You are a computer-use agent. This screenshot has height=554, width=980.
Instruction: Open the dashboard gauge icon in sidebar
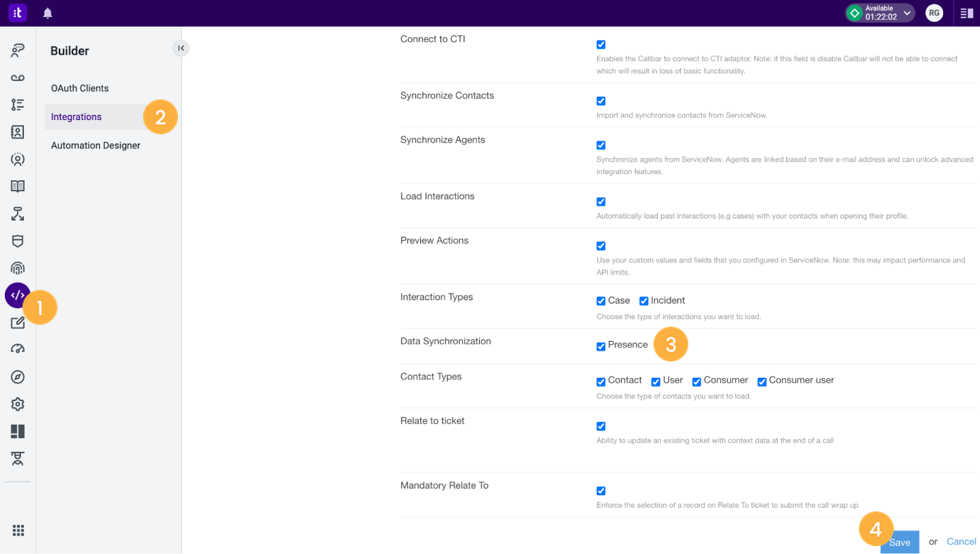click(x=18, y=350)
